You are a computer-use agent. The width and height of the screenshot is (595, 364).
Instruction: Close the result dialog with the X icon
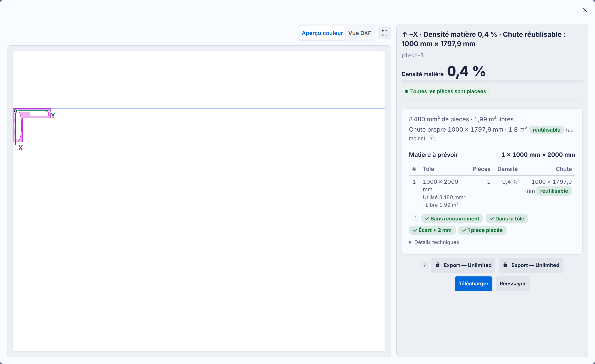tap(585, 10)
